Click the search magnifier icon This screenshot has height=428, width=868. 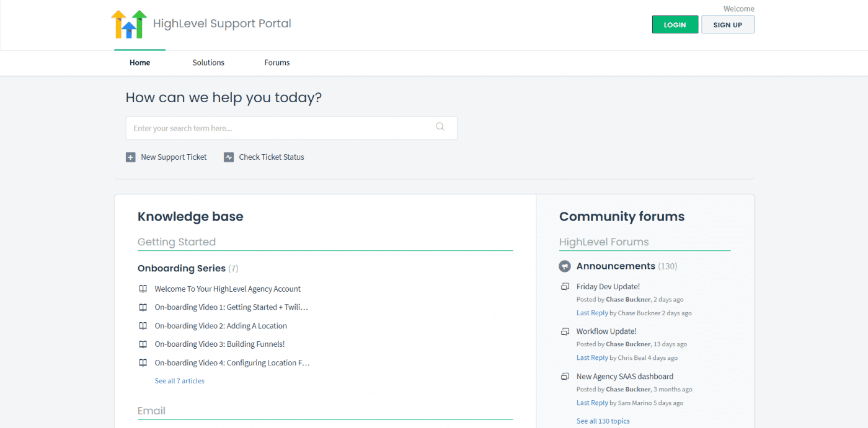click(x=440, y=127)
